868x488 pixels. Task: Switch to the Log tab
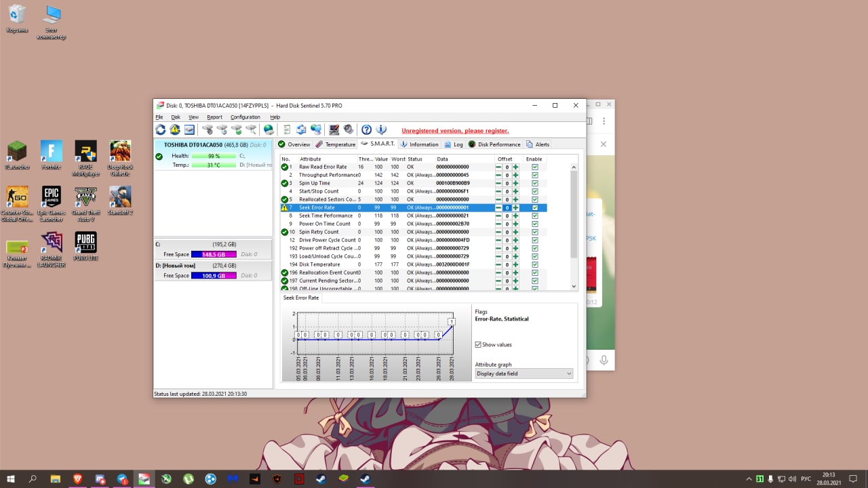coord(454,144)
